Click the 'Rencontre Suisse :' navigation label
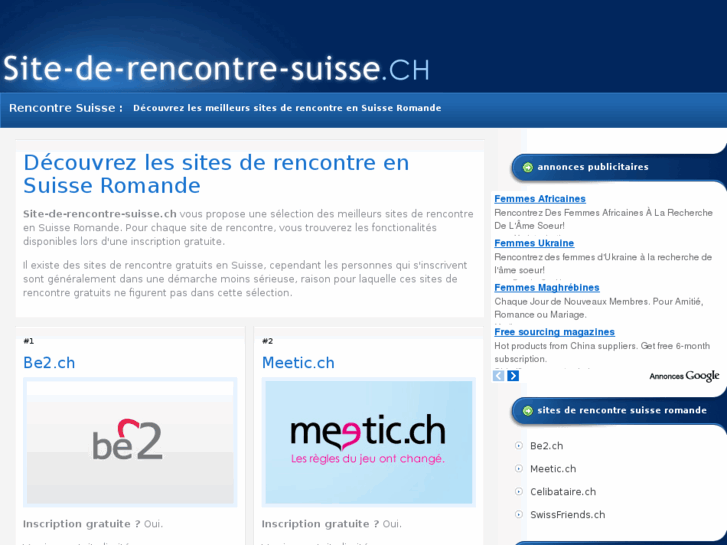 click(66, 108)
